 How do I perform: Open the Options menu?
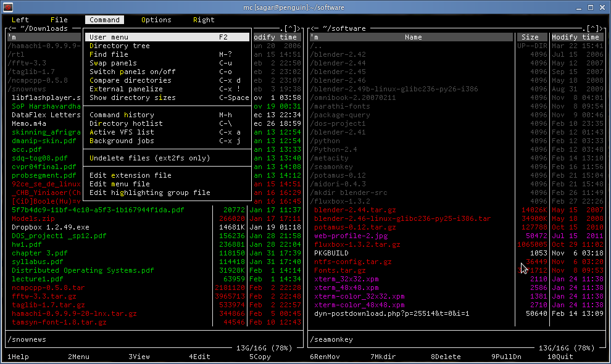point(156,20)
